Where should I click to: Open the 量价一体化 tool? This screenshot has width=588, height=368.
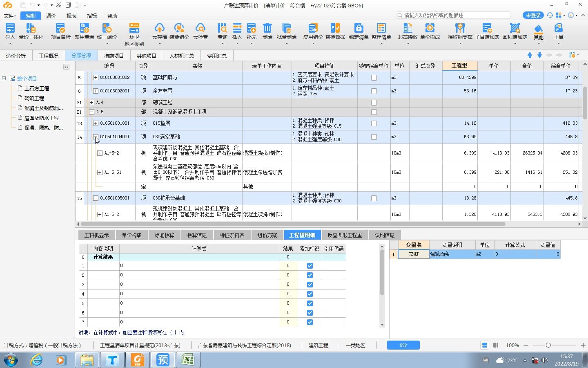[31, 31]
